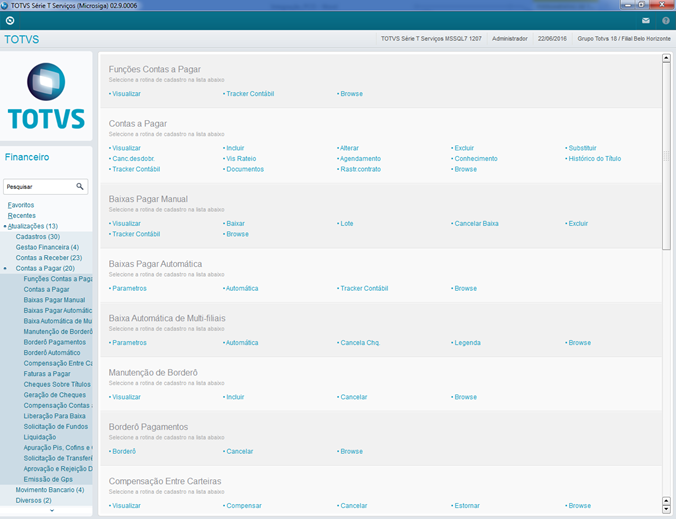Select Solicitação de Fundos in tree

56,427
